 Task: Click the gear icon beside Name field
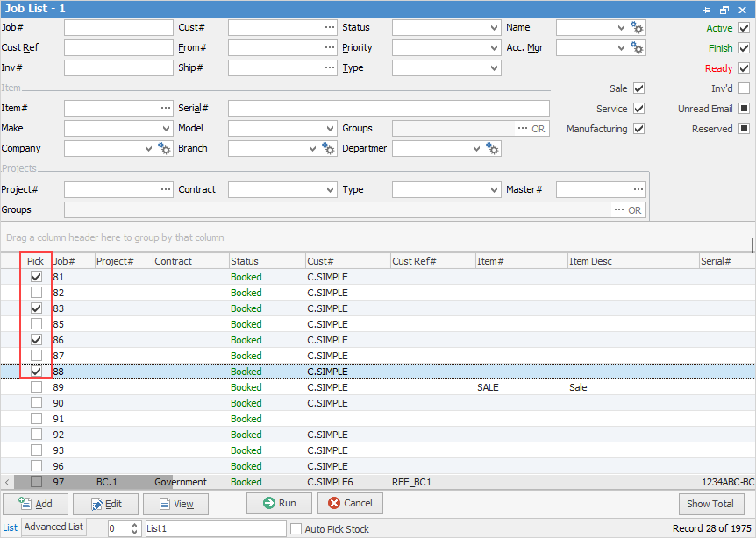click(638, 28)
